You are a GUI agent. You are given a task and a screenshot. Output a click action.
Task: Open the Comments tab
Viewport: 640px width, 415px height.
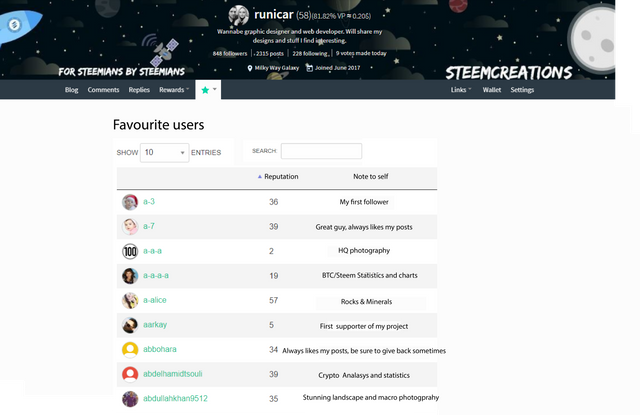coord(104,90)
